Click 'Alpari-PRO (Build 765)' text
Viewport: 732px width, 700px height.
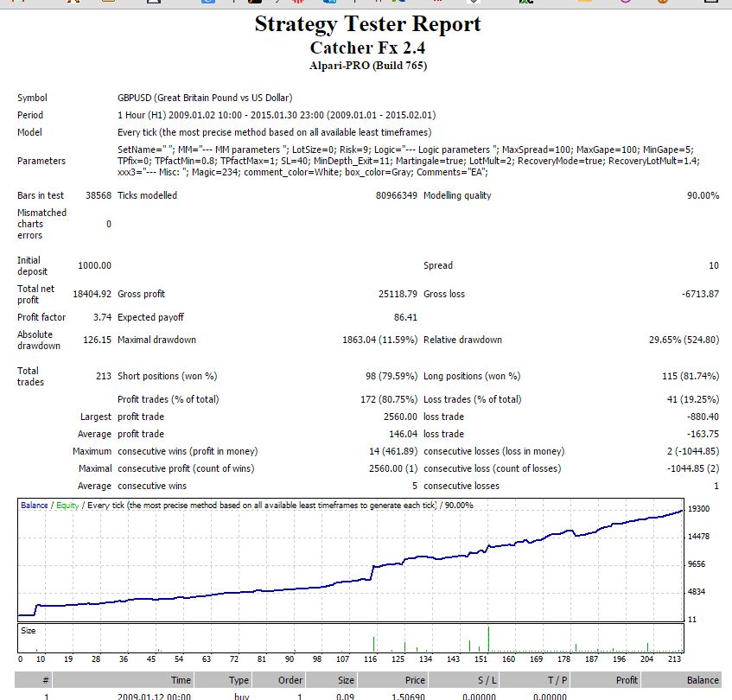368,66
